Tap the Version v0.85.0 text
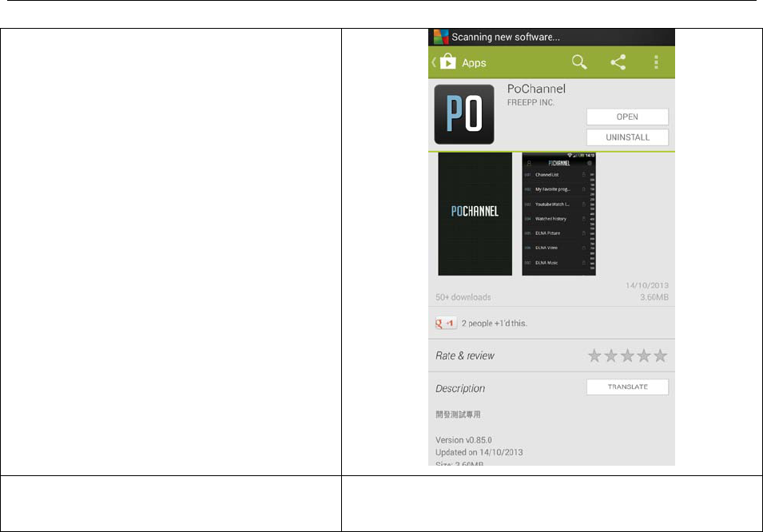 click(x=463, y=440)
